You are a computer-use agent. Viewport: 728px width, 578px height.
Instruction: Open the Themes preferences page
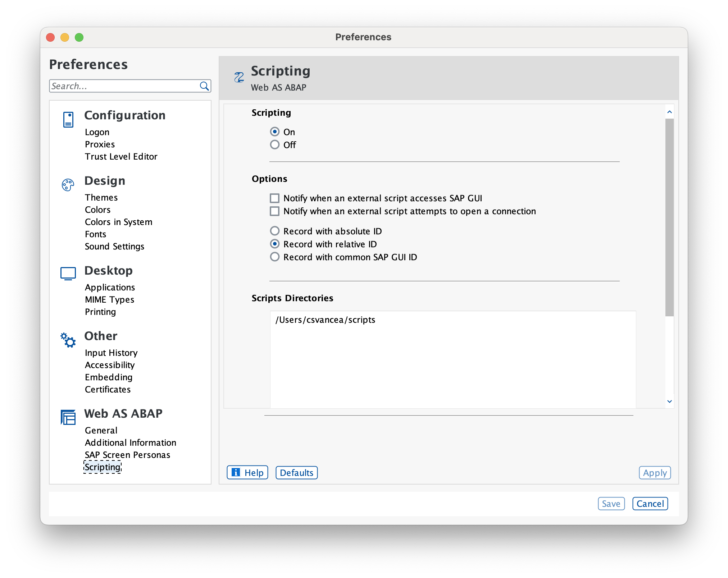(x=101, y=197)
